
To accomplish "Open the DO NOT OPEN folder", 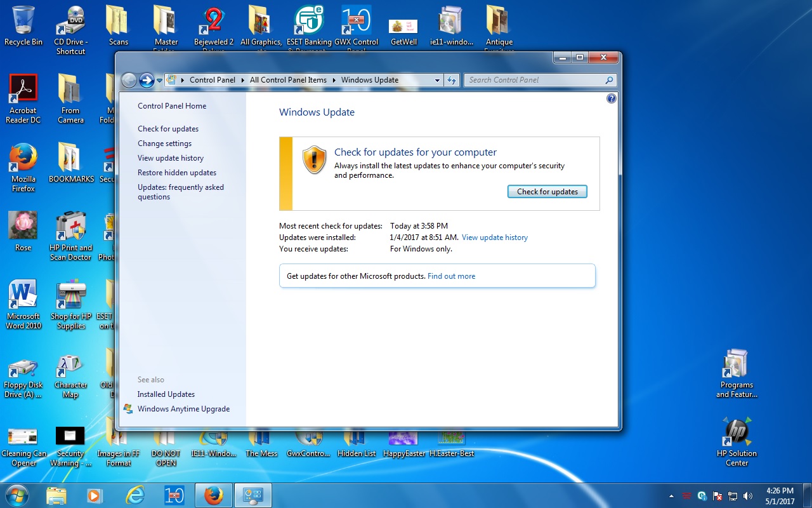I will [x=166, y=448].
